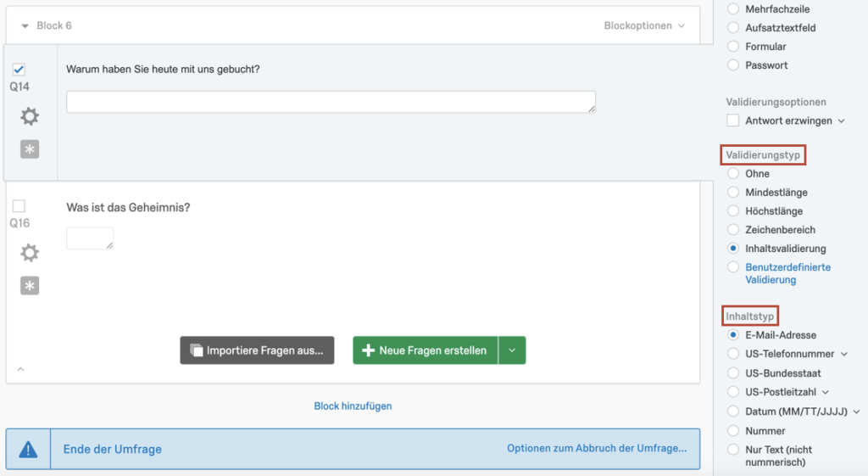Open the Q16 settings gear icon
The height and width of the screenshot is (476, 868).
pyautogui.click(x=30, y=253)
